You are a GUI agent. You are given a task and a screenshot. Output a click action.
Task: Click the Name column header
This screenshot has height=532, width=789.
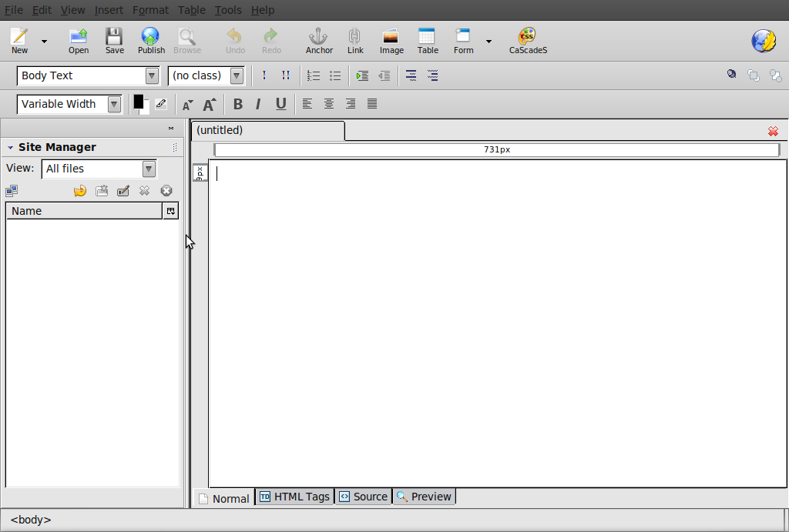[x=83, y=211]
